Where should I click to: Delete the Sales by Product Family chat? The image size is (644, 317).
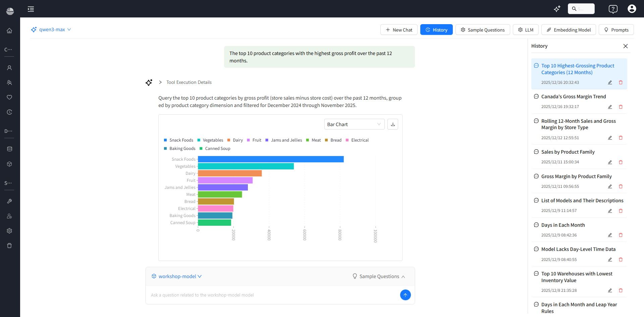click(x=621, y=162)
